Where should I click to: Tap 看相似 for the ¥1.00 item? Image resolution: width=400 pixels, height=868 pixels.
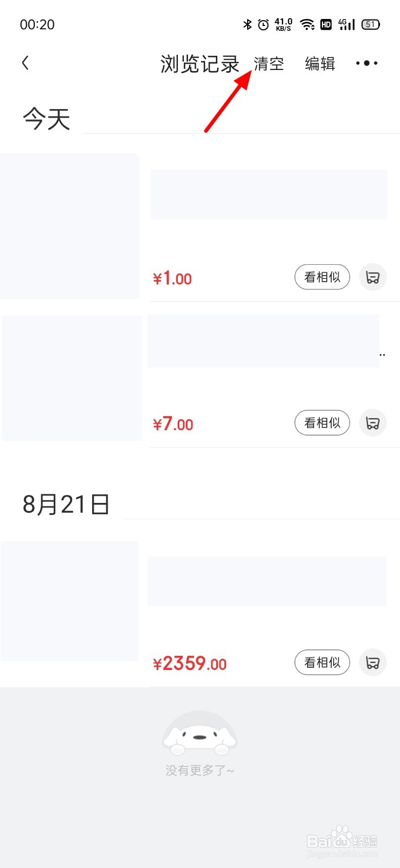(x=322, y=277)
